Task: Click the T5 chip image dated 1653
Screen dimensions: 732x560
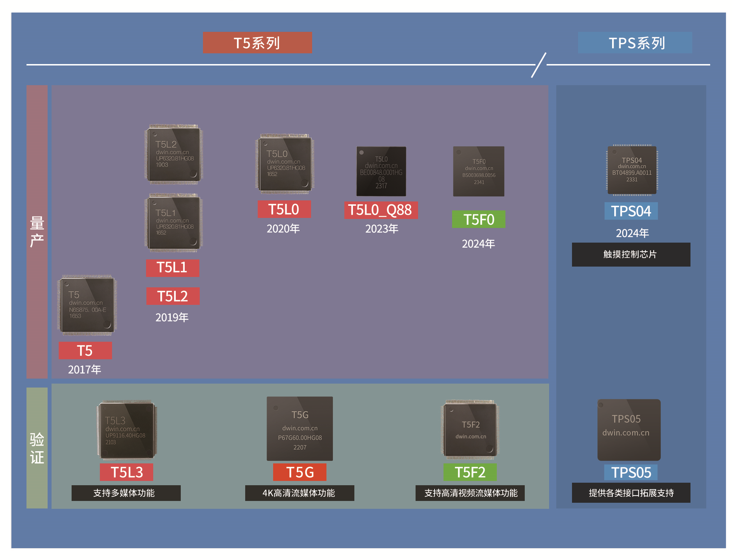Action: tap(87, 305)
